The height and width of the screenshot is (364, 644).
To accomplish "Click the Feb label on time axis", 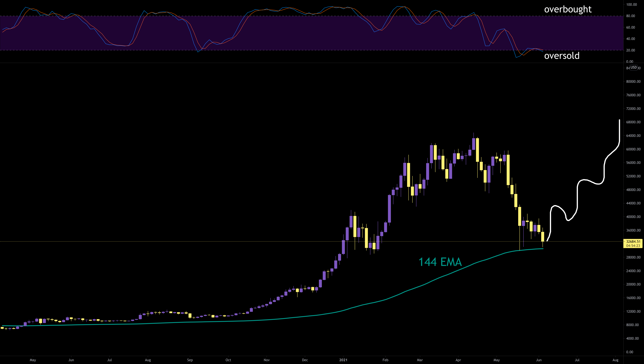I will point(385,360).
